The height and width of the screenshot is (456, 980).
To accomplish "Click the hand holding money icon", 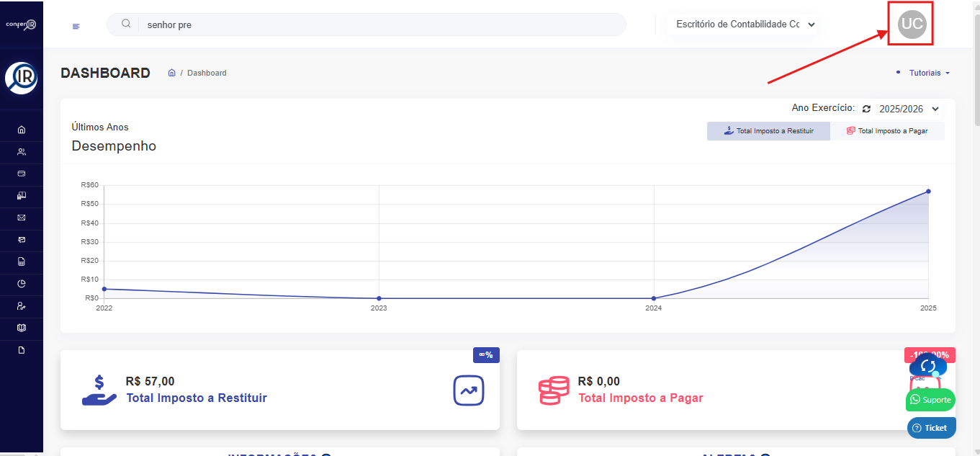I will click(x=99, y=390).
